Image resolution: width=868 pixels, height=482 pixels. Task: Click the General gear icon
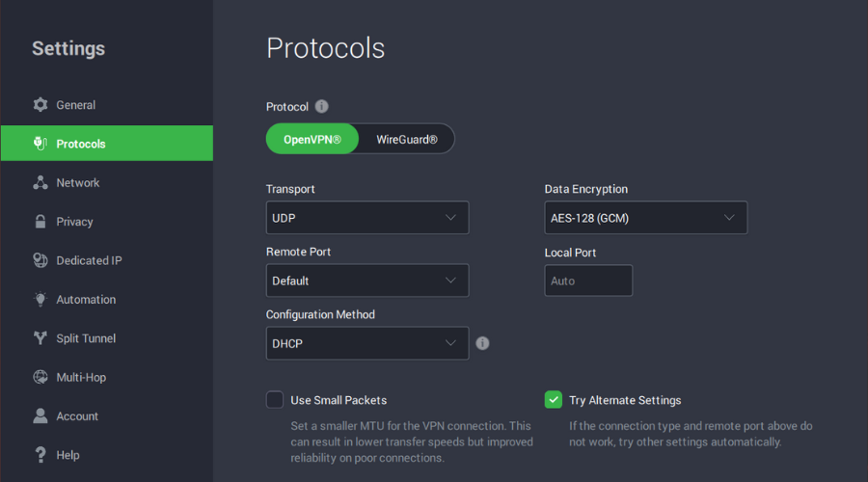[41, 105]
